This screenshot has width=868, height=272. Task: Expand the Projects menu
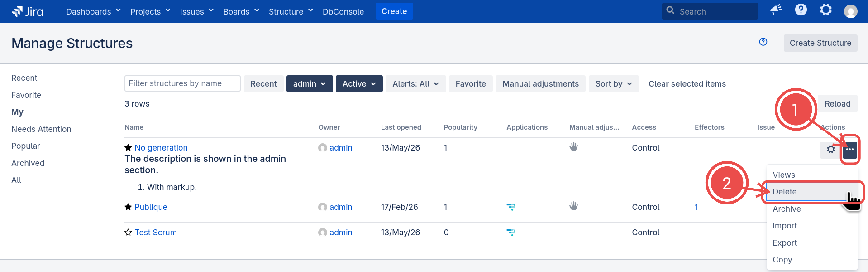(150, 11)
